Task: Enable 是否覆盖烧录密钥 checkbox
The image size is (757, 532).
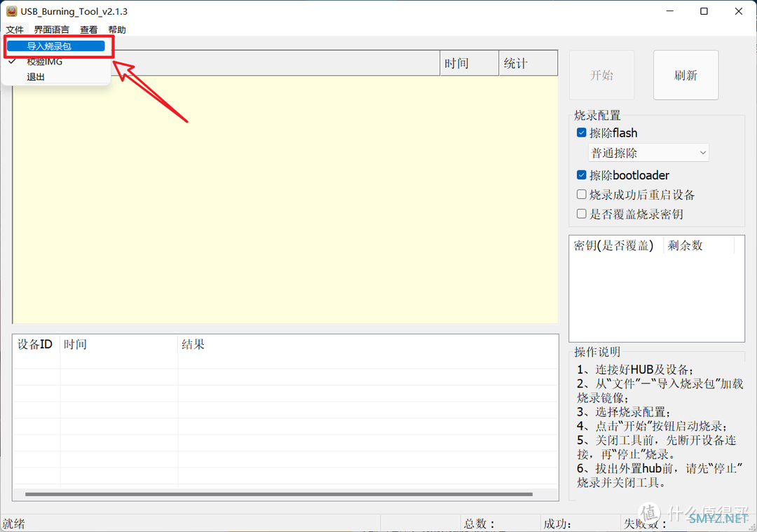Action: [x=582, y=214]
